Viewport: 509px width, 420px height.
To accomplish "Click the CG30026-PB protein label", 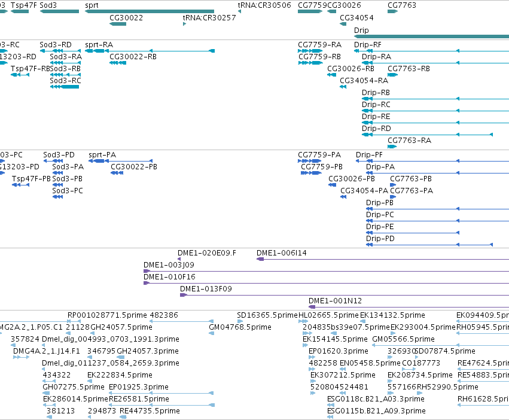I will pos(352,179).
